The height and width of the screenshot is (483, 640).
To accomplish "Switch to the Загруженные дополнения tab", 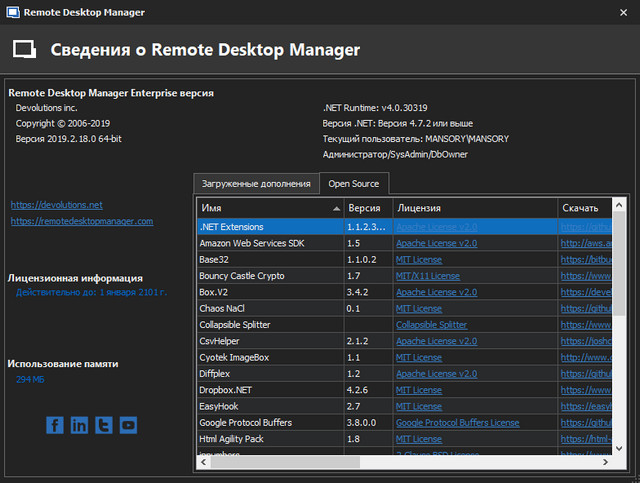I will [256, 183].
